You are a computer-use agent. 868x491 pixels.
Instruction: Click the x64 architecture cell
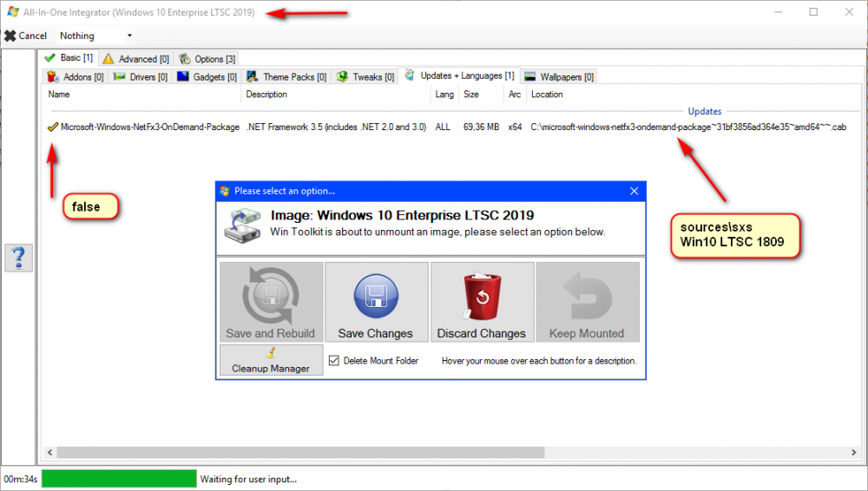click(515, 128)
